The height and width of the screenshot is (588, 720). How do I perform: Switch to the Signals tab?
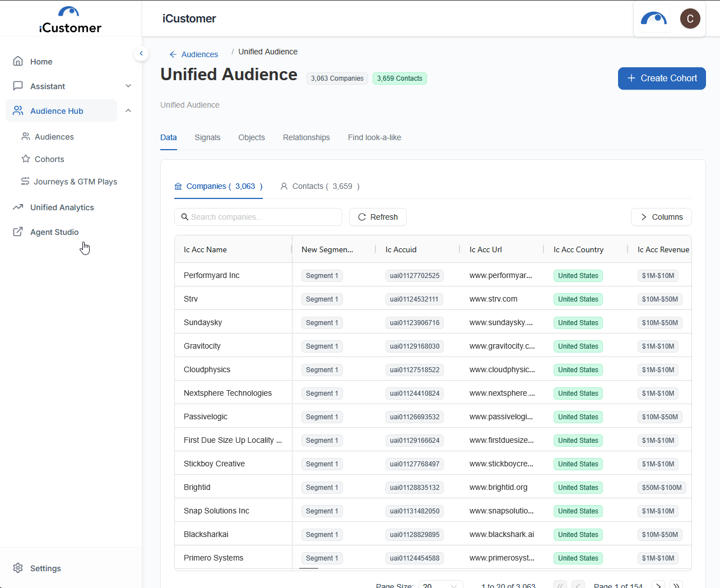pyautogui.click(x=207, y=137)
